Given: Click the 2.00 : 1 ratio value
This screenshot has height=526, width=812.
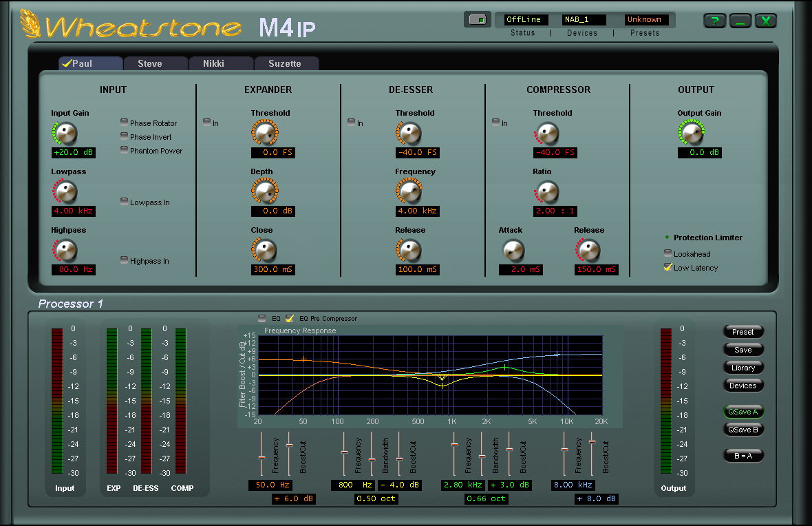Looking at the screenshot, I should click(x=555, y=211).
